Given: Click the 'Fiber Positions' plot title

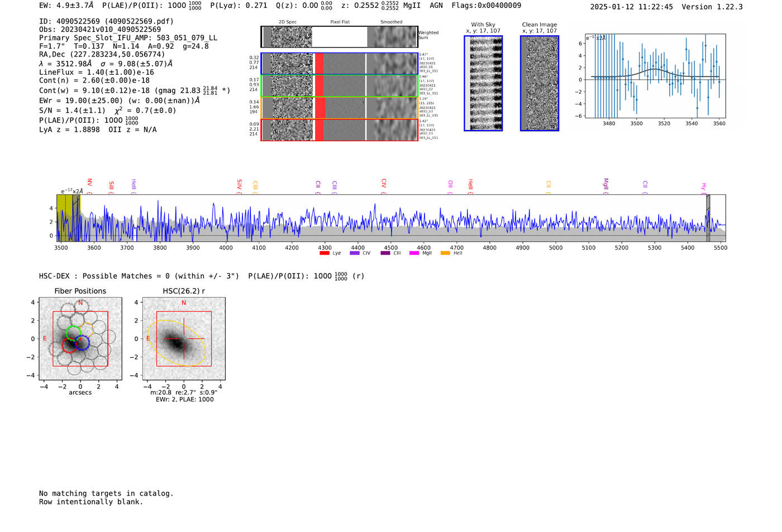Looking at the screenshot, I should pos(80,291).
